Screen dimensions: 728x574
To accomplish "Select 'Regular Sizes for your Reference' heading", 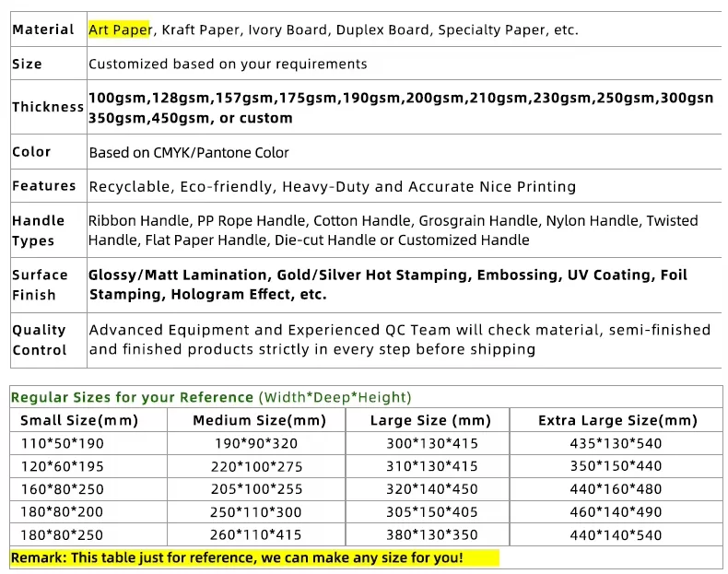I will tap(132, 397).
